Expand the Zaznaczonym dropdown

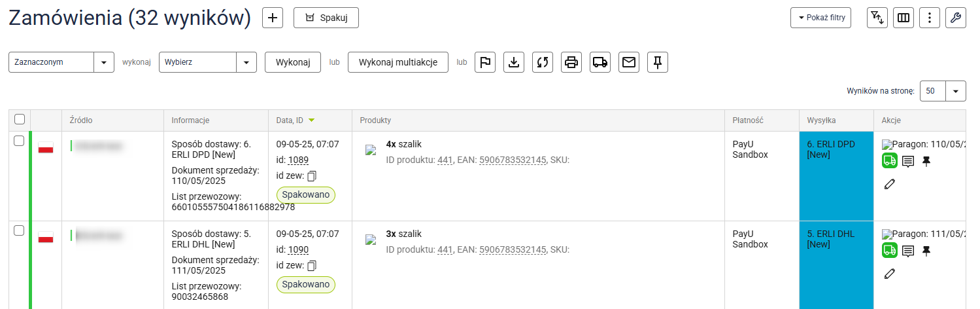click(x=104, y=62)
